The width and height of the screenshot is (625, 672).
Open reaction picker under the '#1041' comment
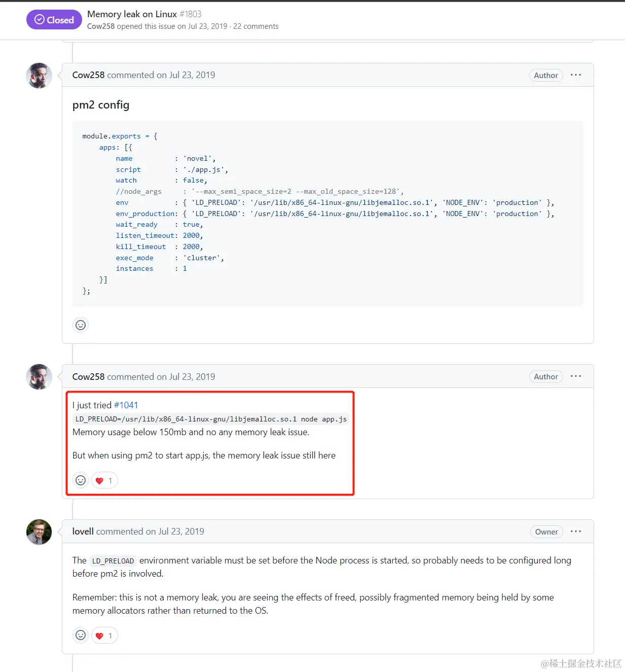81,480
